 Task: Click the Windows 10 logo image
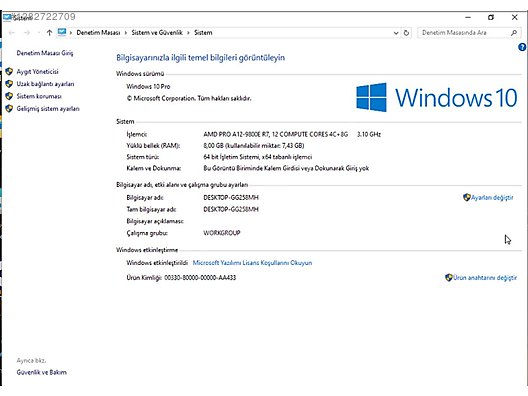[436, 97]
